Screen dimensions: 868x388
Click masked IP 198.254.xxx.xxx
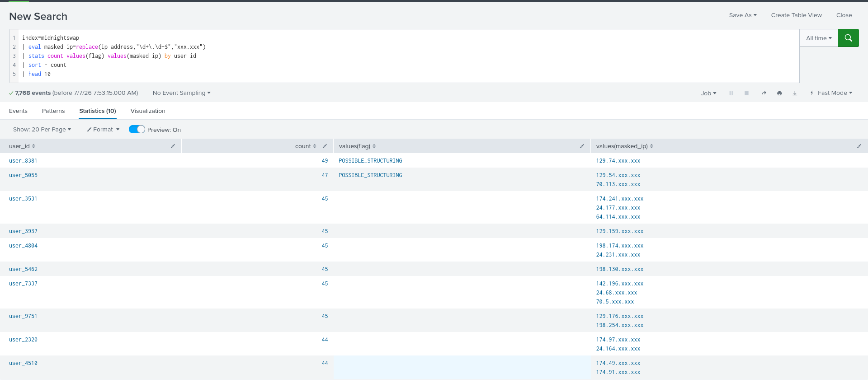619,325
